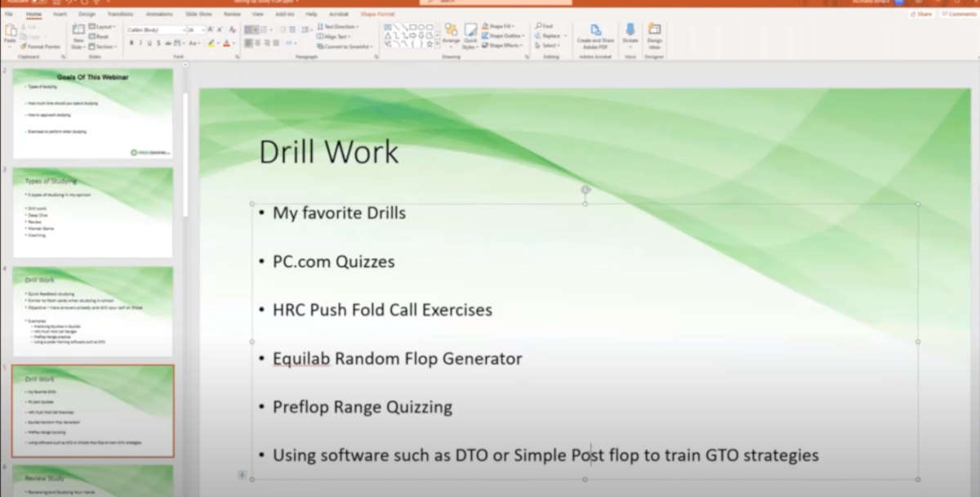Insert a New Slide from ribbon
Screen dimensions: 980x497
pos(78,35)
